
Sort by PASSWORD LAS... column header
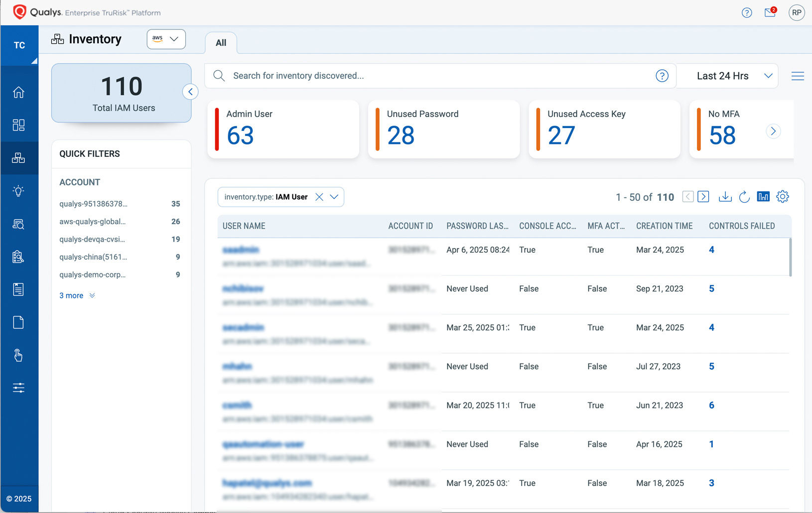tap(477, 226)
